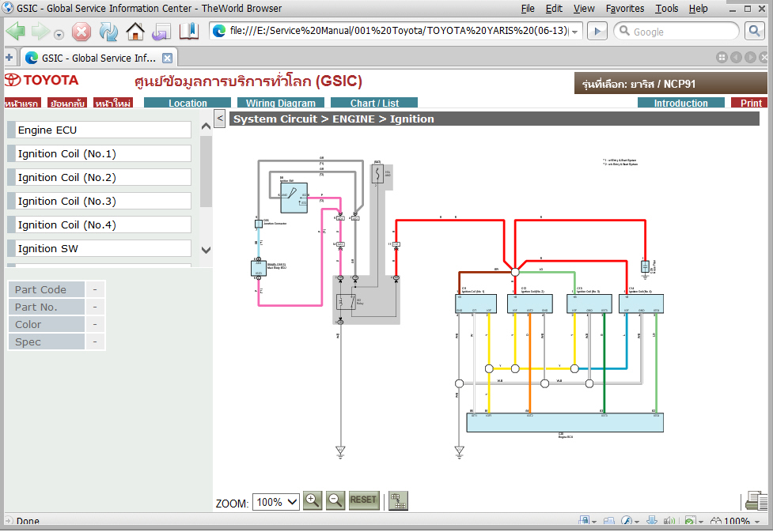Viewport: 773px width, 532px height.
Task: Open the Tools menu
Action: [667, 9]
